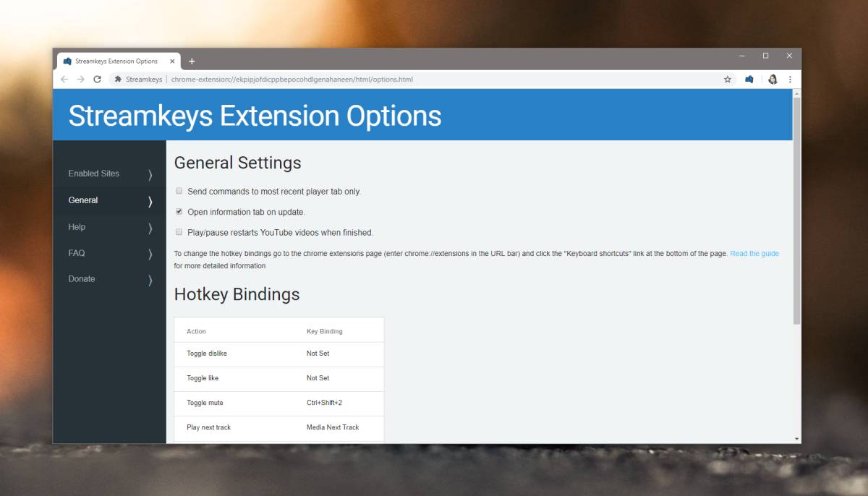Click the 'Not Set' binding for Toggle dislike
This screenshot has width=868, height=496.
(318, 354)
